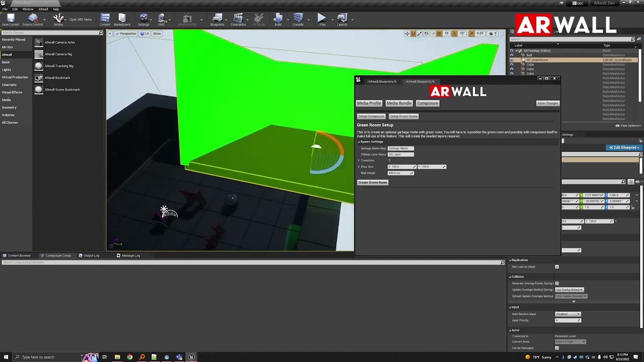This screenshot has height=362, width=644.
Task: Select ARwall Tracking Rig in class list
Action: [x=59, y=66]
